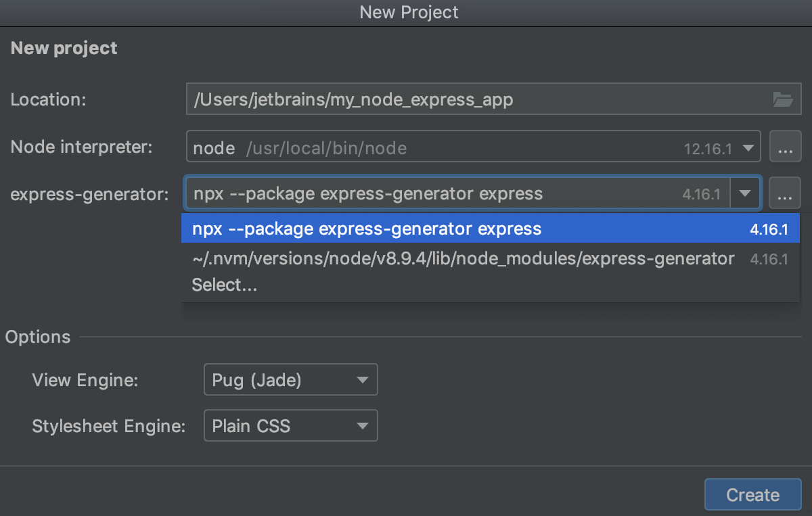This screenshot has height=516, width=812.
Task: Click the Select... entry in the list
Action: click(x=225, y=285)
